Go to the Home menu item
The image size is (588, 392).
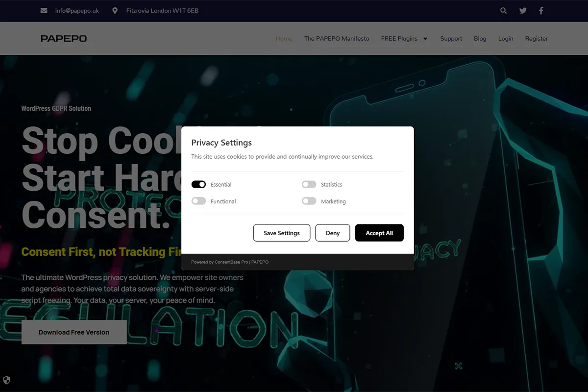tap(284, 39)
